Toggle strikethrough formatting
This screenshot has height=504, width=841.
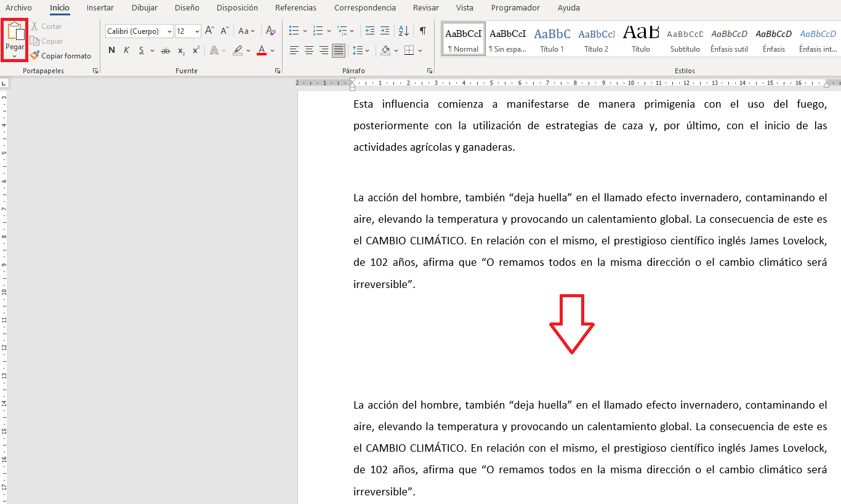[165, 50]
